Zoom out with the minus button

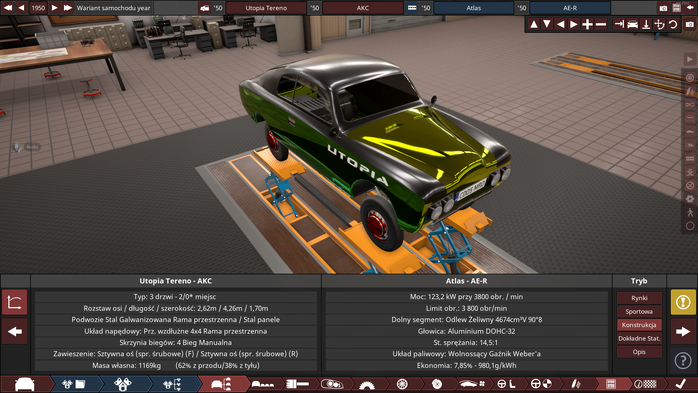coord(601,24)
